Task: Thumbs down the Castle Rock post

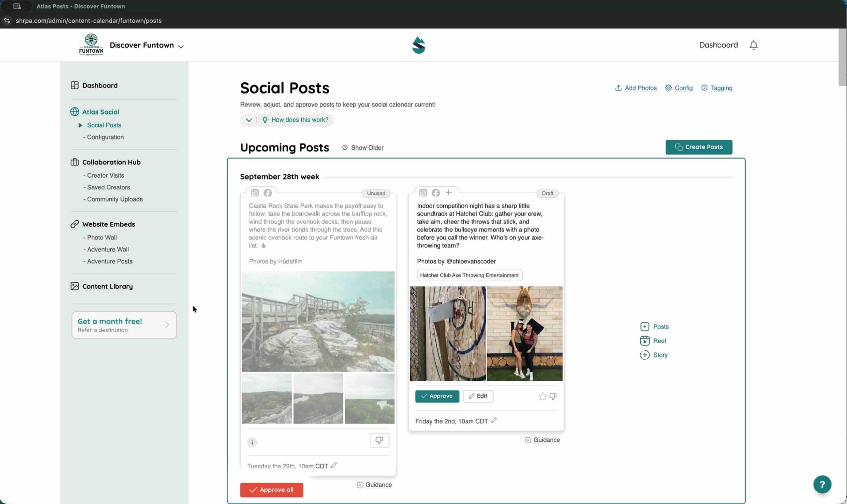Action: 379,440
